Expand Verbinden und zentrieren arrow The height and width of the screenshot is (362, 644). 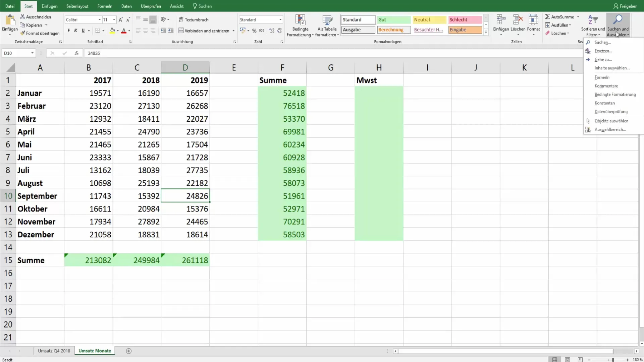pyautogui.click(x=233, y=31)
